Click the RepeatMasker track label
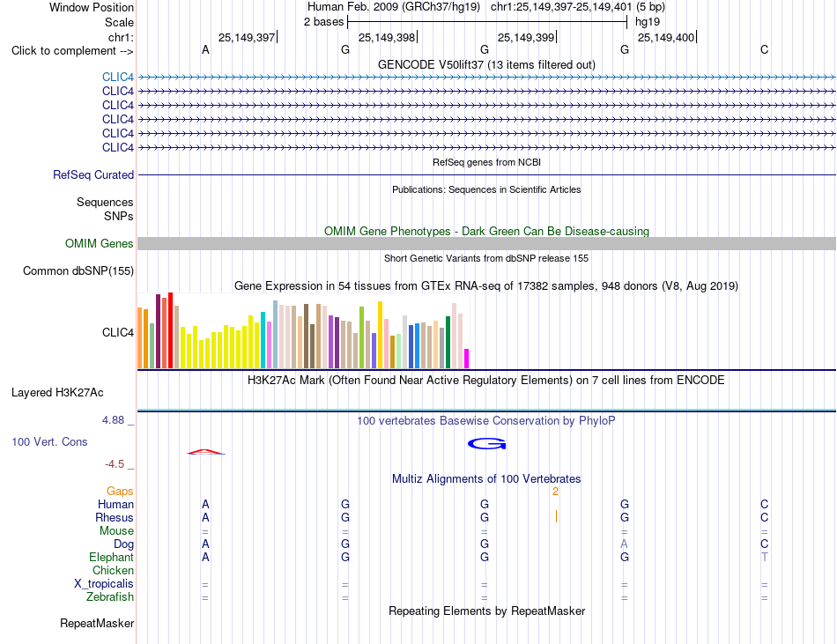837x644 pixels. (x=97, y=623)
